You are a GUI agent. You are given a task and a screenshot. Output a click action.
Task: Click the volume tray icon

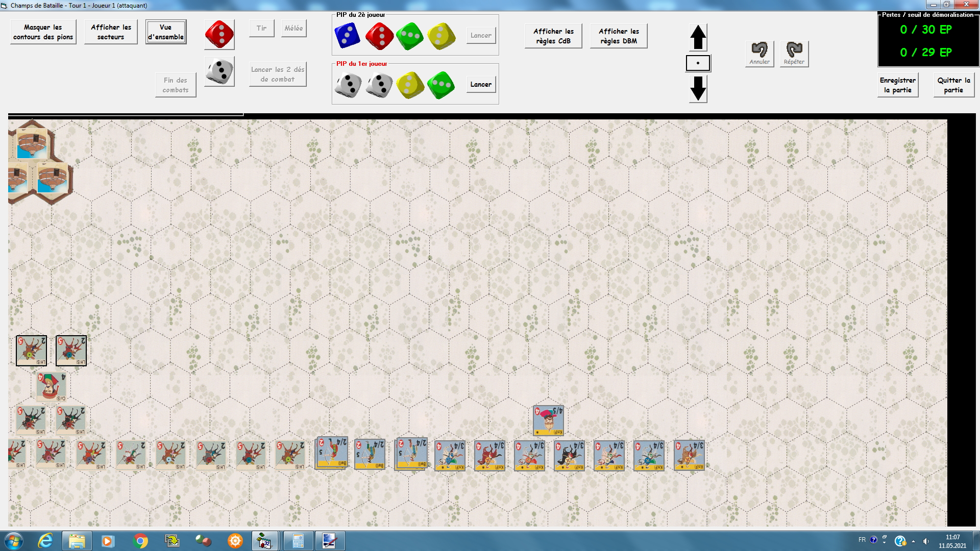pos(926,541)
